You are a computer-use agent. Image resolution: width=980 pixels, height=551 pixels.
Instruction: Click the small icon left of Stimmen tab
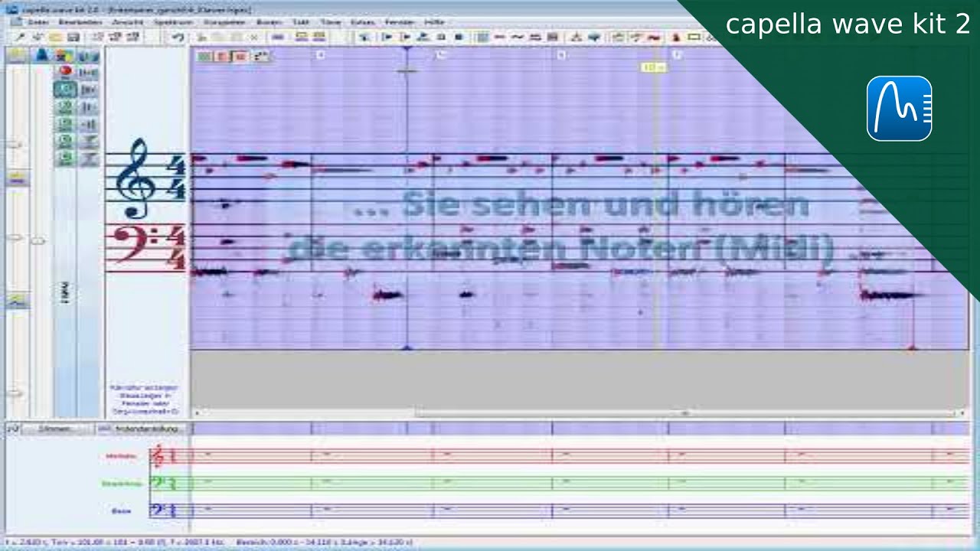click(x=13, y=429)
